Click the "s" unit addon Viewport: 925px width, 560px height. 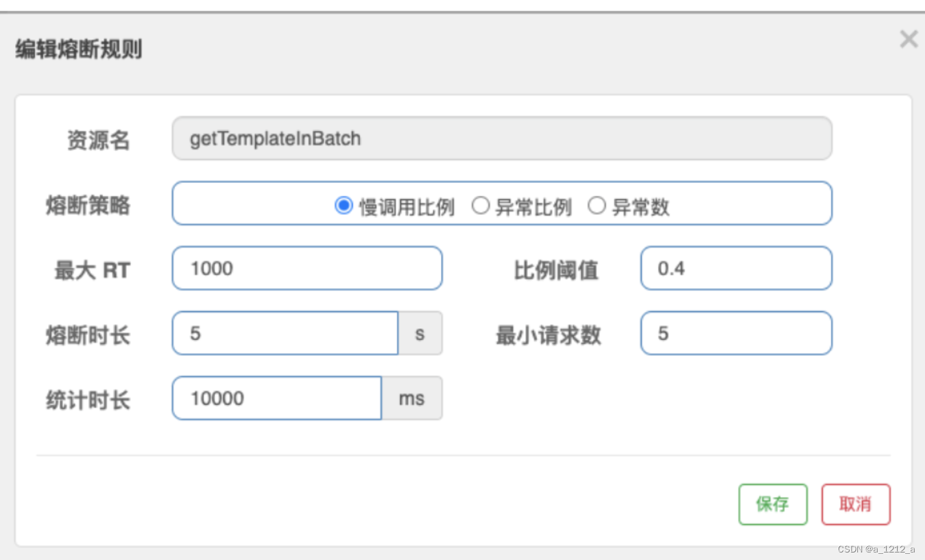(x=420, y=334)
